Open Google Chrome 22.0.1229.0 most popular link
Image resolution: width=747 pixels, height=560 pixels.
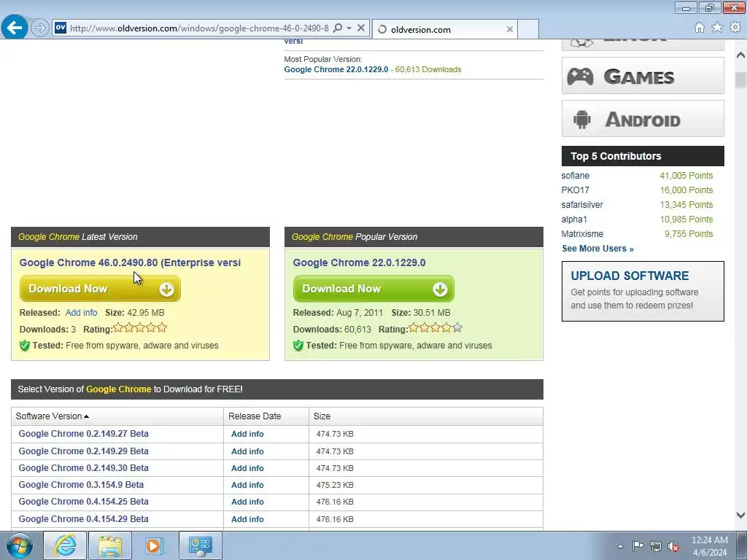(336, 69)
